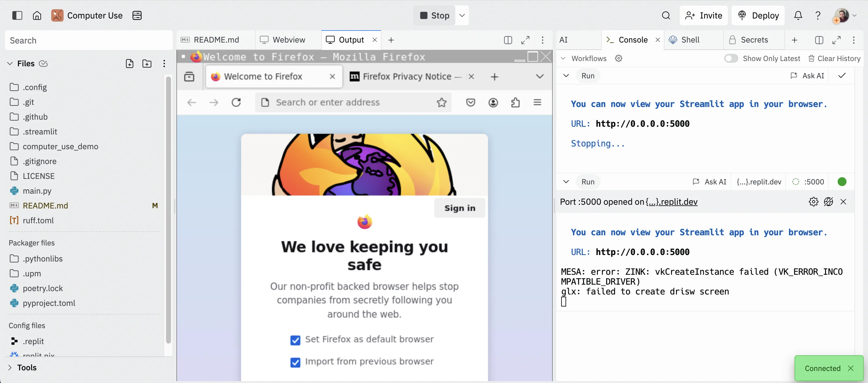Image resolution: width=868 pixels, height=383 pixels.
Task: Click the new folder icon in Files
Action: tap(147, 64)
